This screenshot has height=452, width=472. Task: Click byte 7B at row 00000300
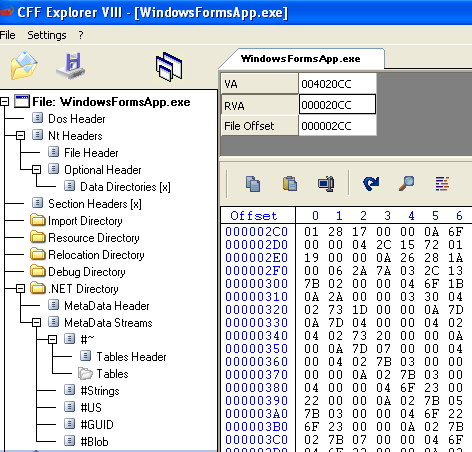coord(311,284)
